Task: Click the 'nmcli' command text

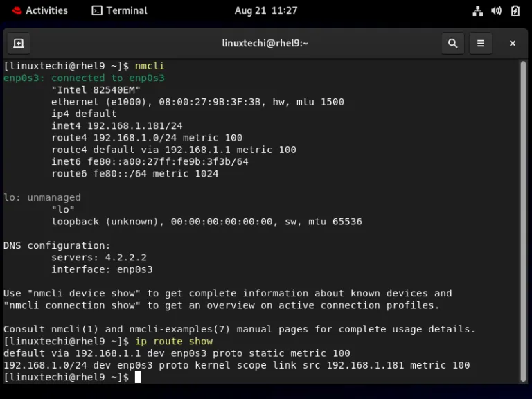Action: [x=150, y=66]
